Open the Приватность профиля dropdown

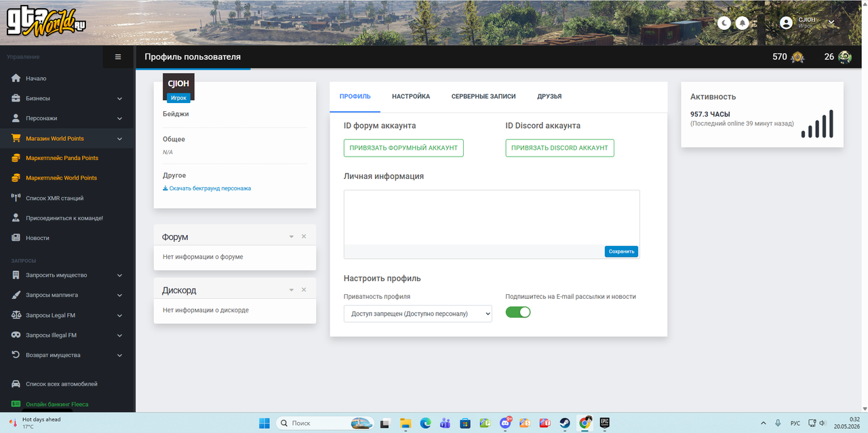418,314
